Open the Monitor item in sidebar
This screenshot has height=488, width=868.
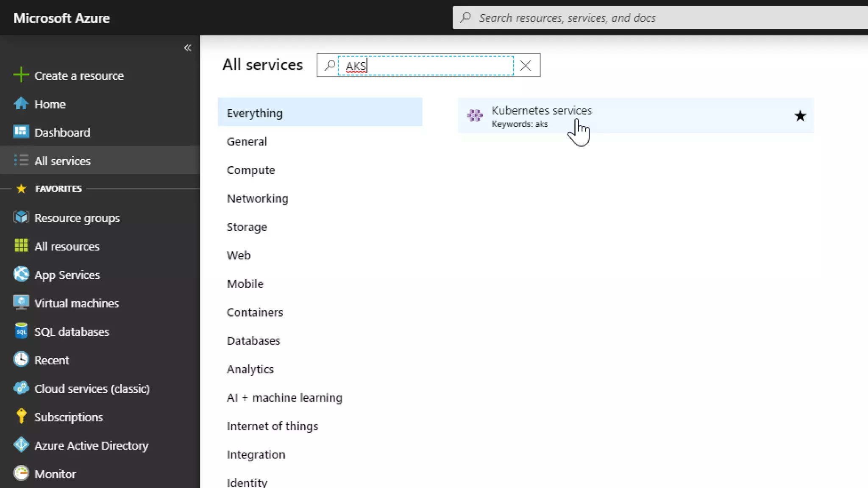[x=55, y=474]
